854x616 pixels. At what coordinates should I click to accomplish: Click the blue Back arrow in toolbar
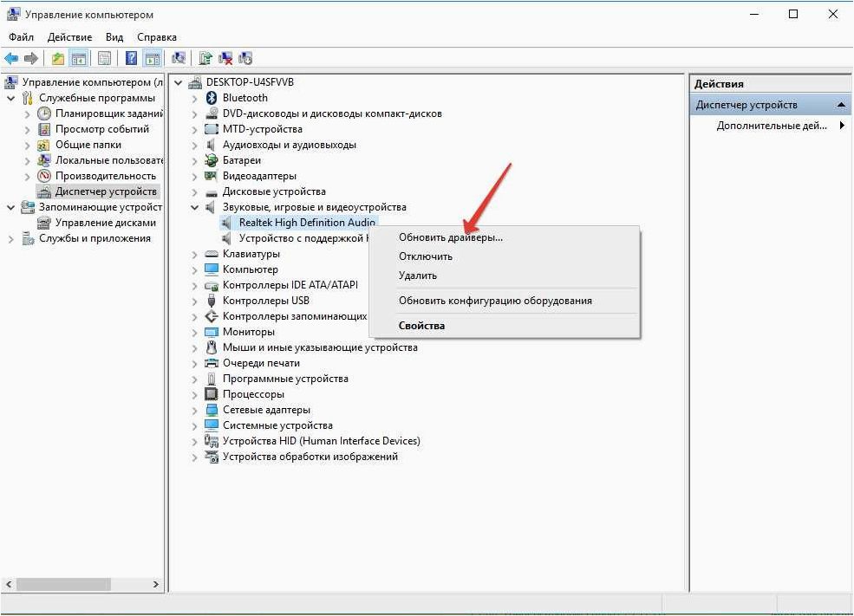(x=11, y=58)
